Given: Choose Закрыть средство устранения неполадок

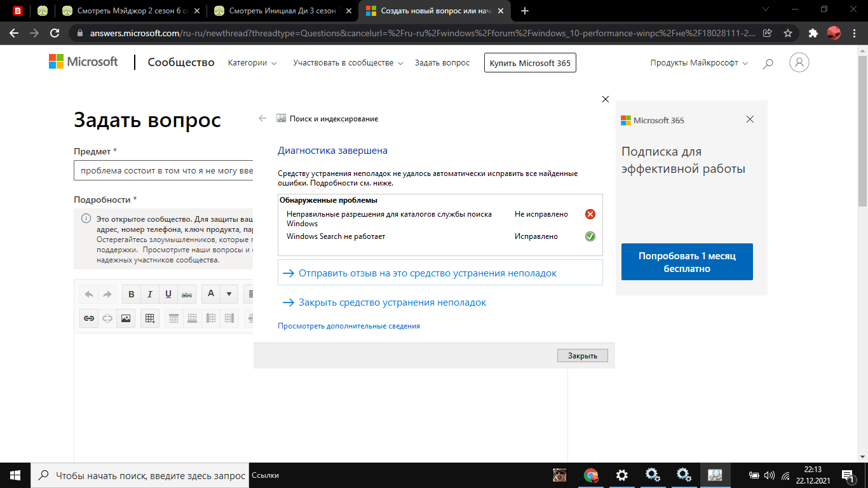Looking at the screenshot, I should 384,302.
